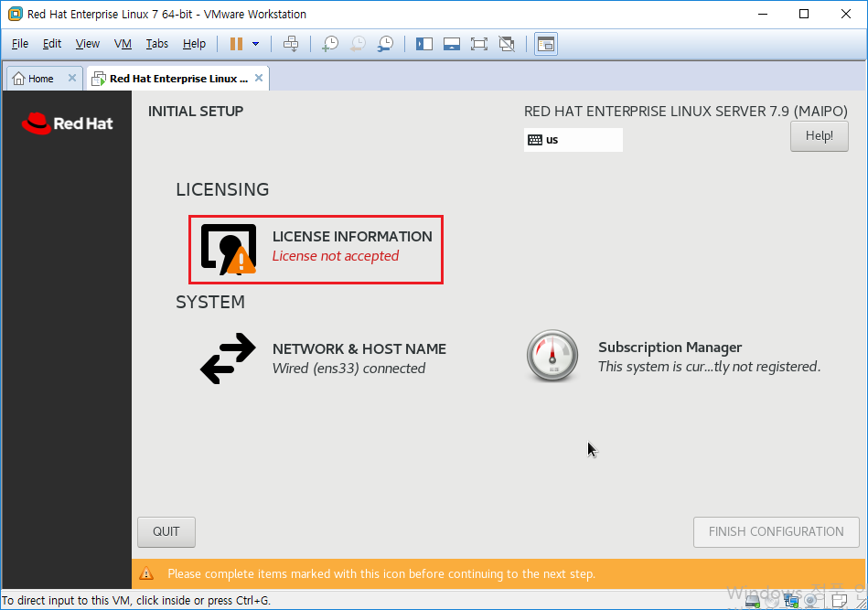The image size is (868, 610).
Task: Click the webcam device status bar icon
Action: [812, 600]
